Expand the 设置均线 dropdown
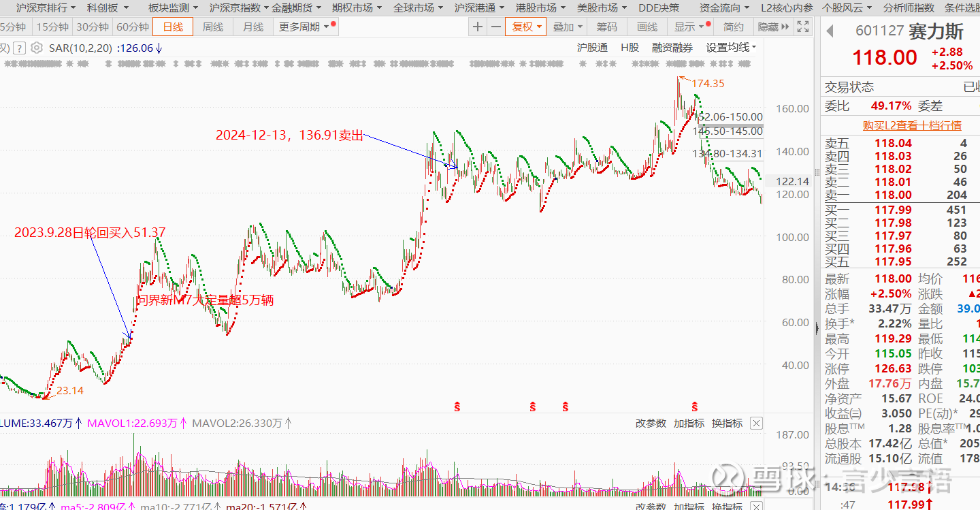This screenshot has height=510, width=980. coord(731,48)
